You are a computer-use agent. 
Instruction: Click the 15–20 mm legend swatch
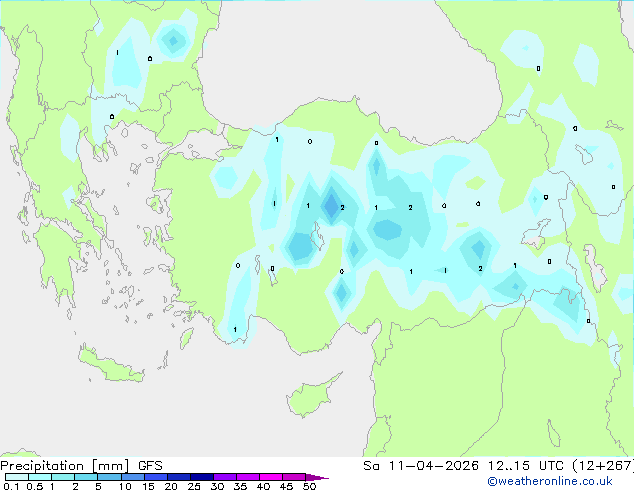coord(155,477)
